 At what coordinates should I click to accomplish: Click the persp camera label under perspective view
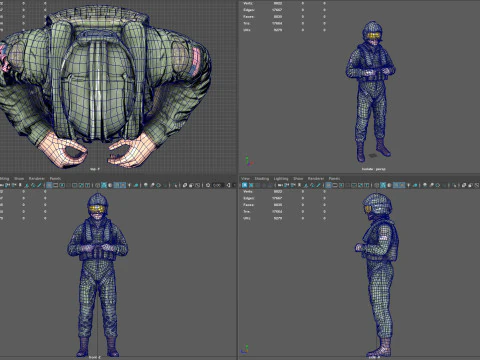click(374, 169)
